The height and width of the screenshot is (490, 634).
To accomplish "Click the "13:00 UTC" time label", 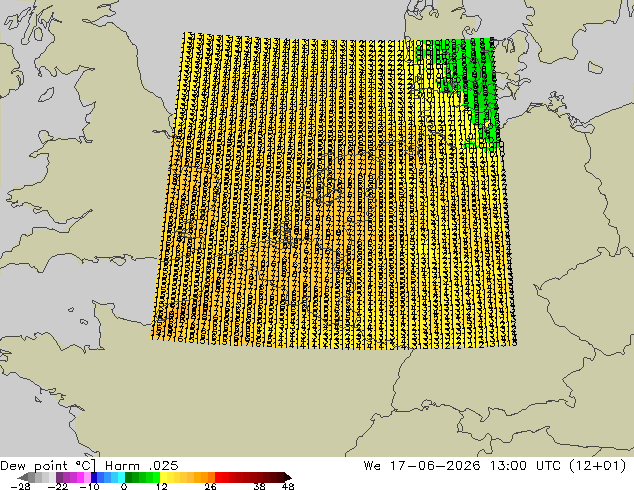I will [525, 466].
